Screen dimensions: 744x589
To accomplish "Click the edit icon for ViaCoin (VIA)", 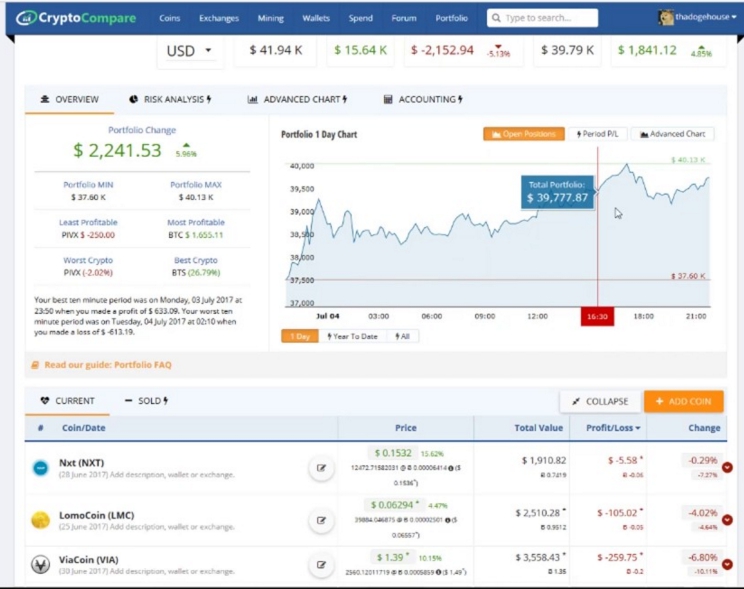I will (321, 565).
